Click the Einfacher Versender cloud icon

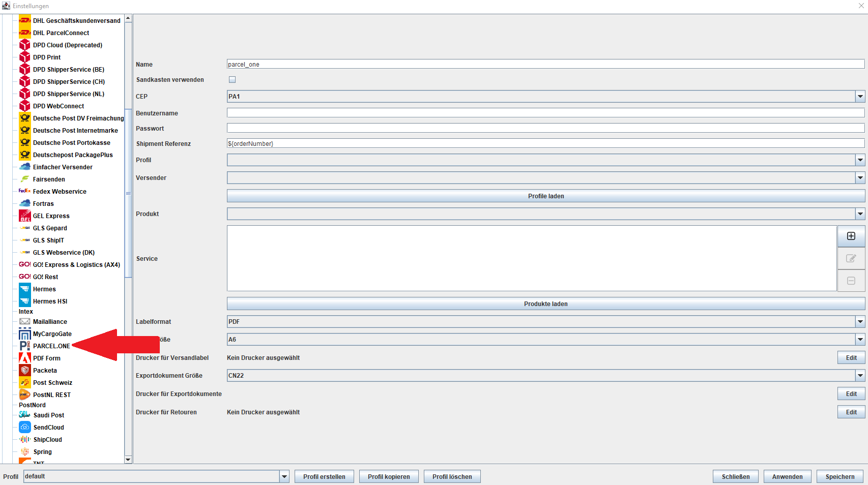(x=25, y=167)
